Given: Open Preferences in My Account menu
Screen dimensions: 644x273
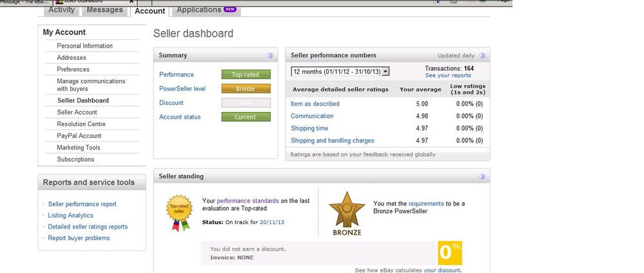Looking at the screenshot, I should (x=73, y=70).
